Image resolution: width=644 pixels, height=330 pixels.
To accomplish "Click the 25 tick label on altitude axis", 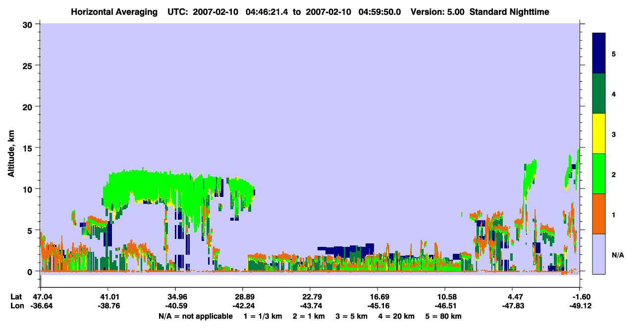I will (29, 65).
